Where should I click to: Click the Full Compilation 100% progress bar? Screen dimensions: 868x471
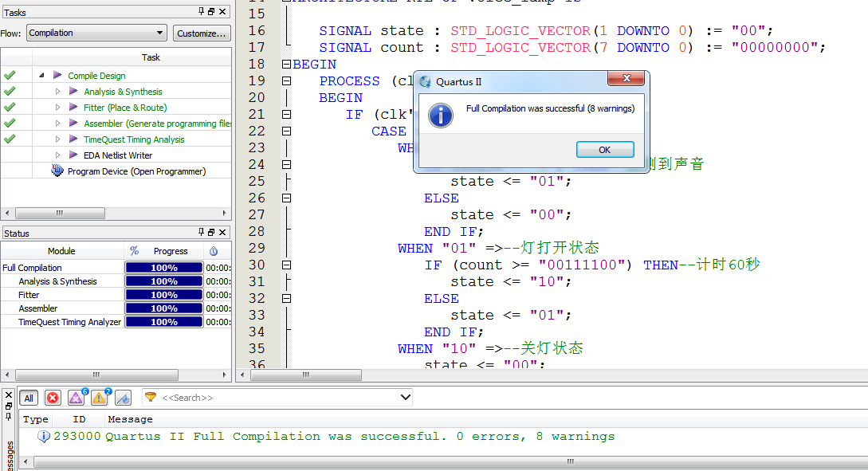[x=163, y=268]
